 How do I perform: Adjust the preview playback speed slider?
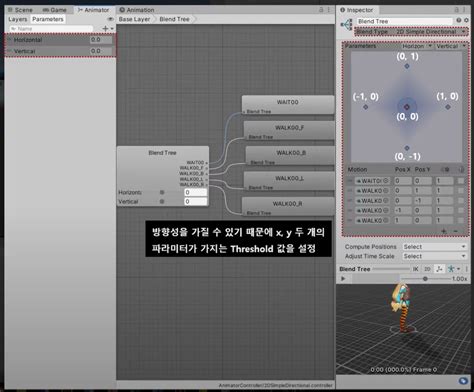[425, 279]
